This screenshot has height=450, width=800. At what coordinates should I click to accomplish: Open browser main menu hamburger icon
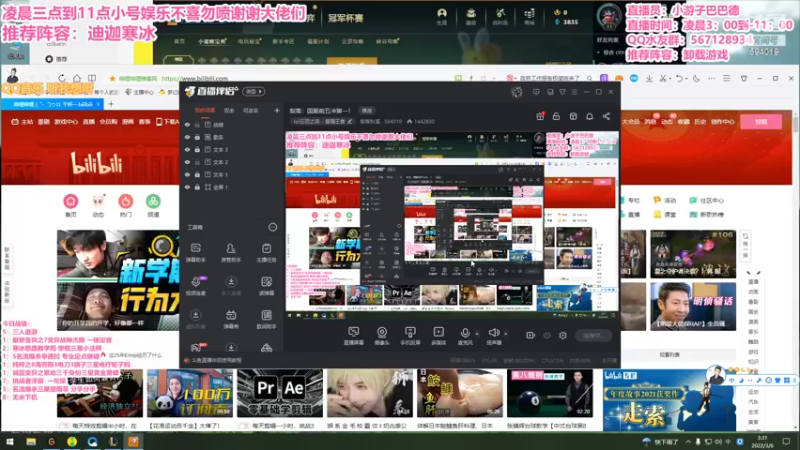pos(727,79)
